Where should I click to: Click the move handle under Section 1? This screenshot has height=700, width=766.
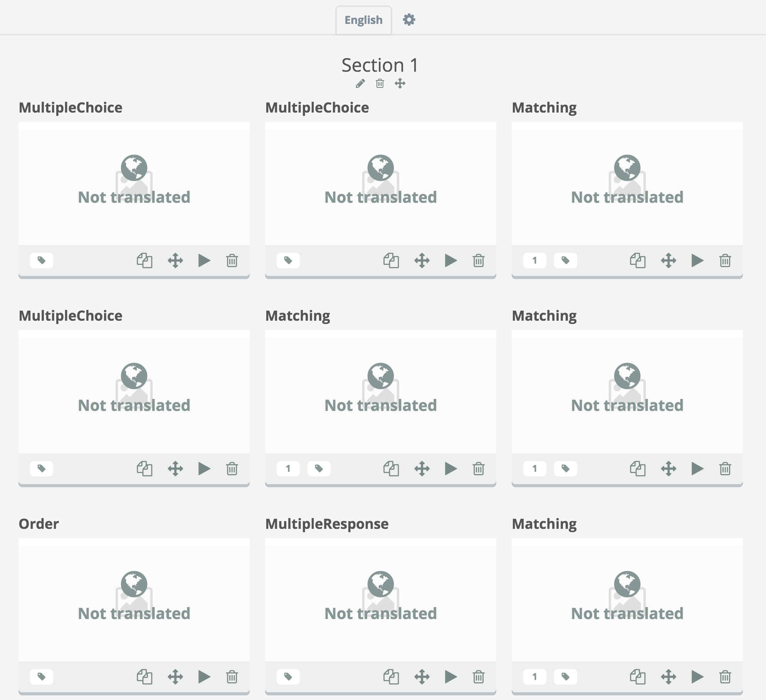tap(400, 83)
